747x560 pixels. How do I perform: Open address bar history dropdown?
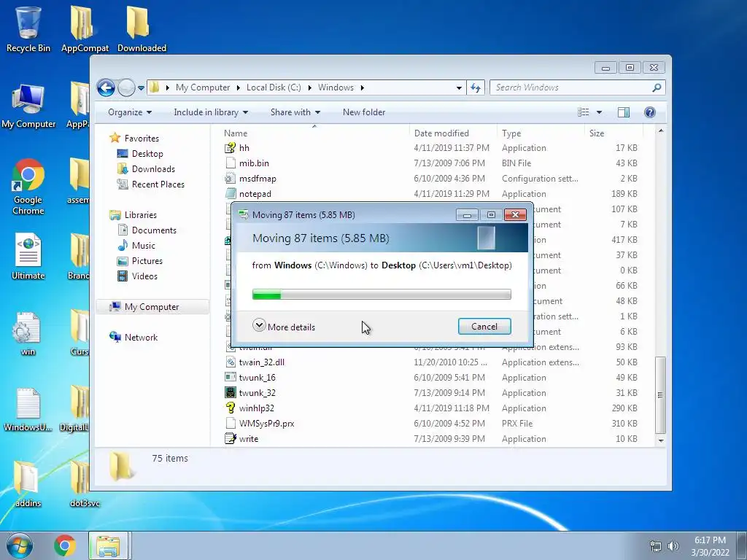point(459,87)
